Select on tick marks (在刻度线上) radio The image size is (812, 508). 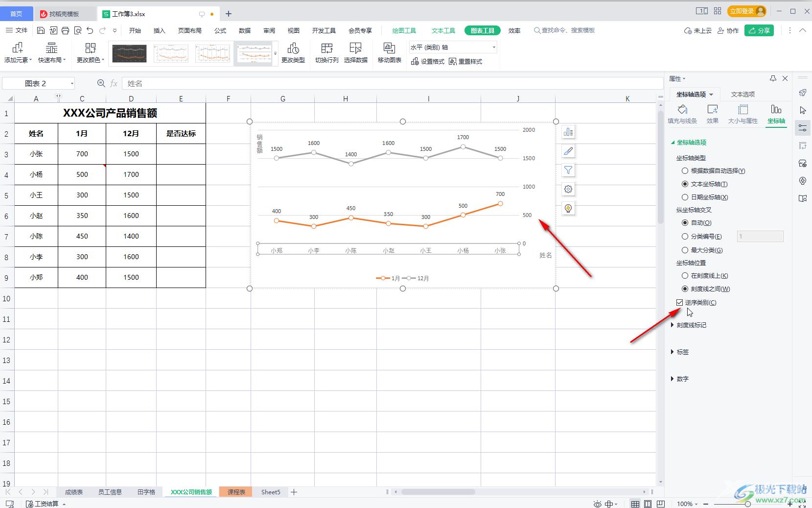pyautogui.click(x=705, y=275)
